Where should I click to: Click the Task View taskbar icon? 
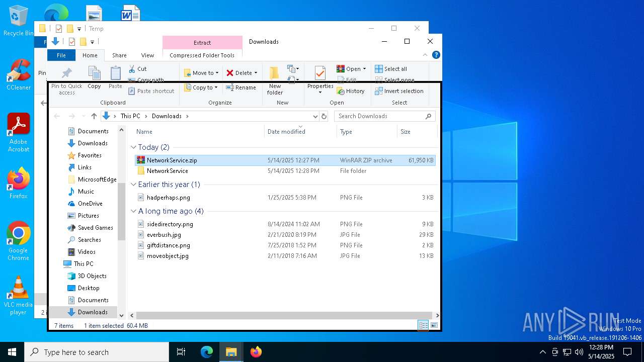181,352
